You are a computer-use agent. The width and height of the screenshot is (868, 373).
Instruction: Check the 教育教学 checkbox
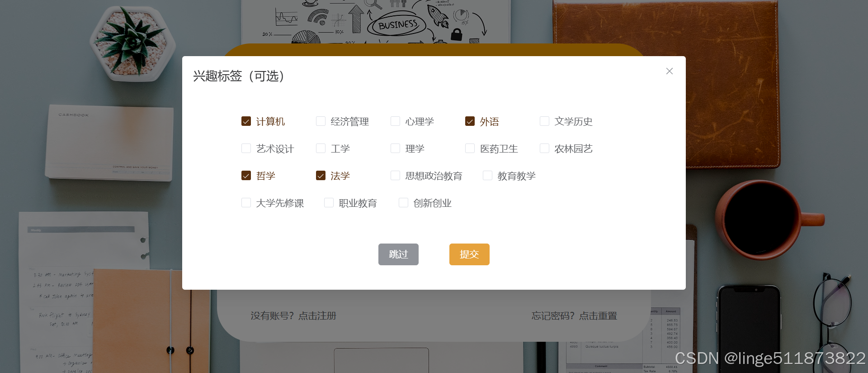[x=487, y=176]
